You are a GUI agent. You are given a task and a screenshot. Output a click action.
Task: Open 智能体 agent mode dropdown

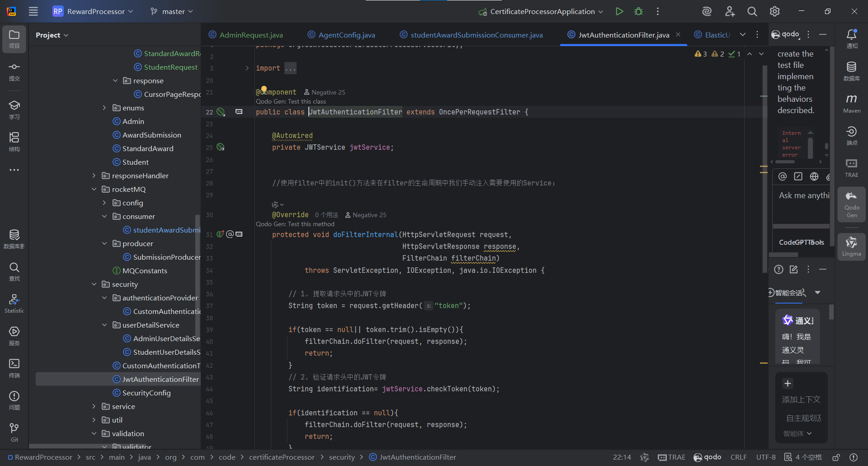797,433
